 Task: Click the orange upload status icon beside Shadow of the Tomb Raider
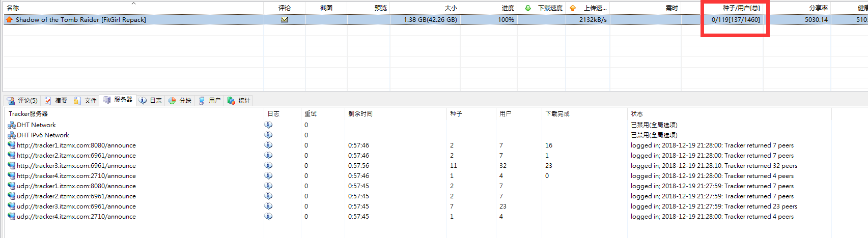click(x=9, y=20)
